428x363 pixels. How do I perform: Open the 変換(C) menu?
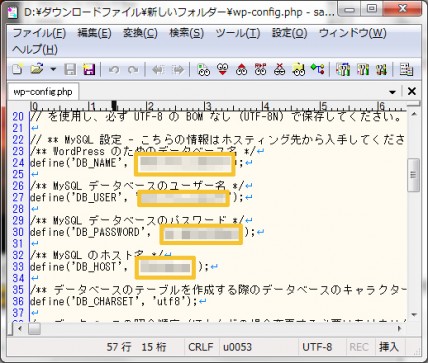pyautogui.click(x=140, y=33)
